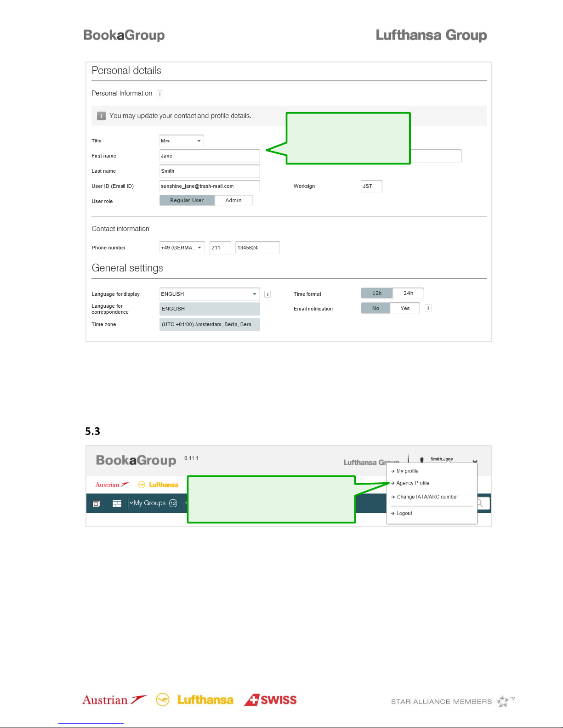563x728 pixels.
Task: Click the version number 6.11.1
Action: coord(191,458)
